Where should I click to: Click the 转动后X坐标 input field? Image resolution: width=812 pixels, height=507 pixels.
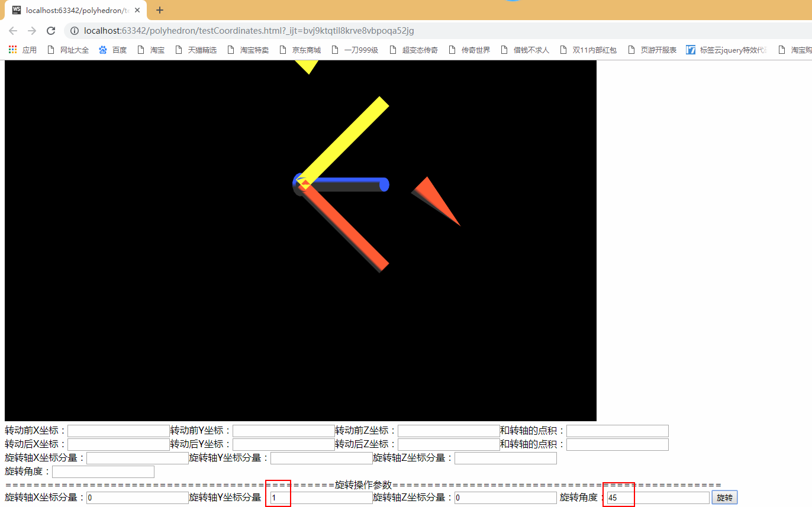point(118,444)
